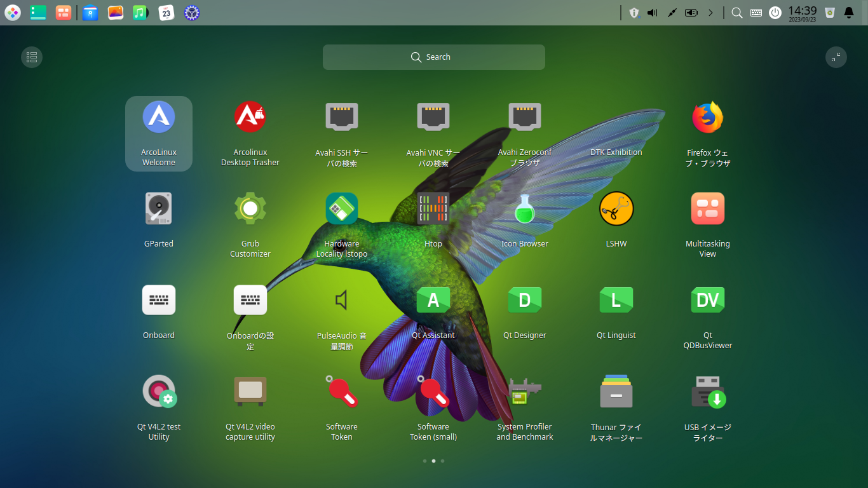The height and width of the screenshot is (488, 868).
Task: Launch Arcolinux Desktop Trasher
Action: (x=250, y=133)
